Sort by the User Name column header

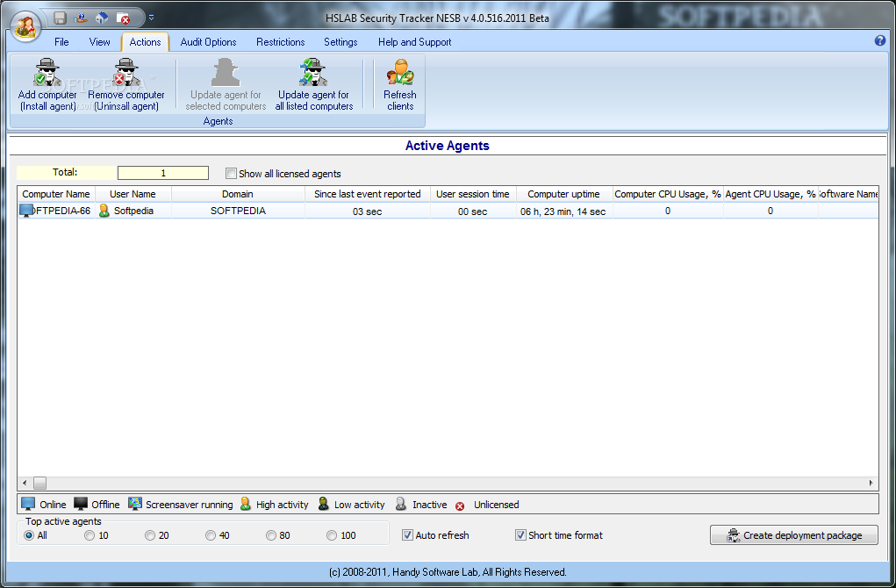coord(133,194)
